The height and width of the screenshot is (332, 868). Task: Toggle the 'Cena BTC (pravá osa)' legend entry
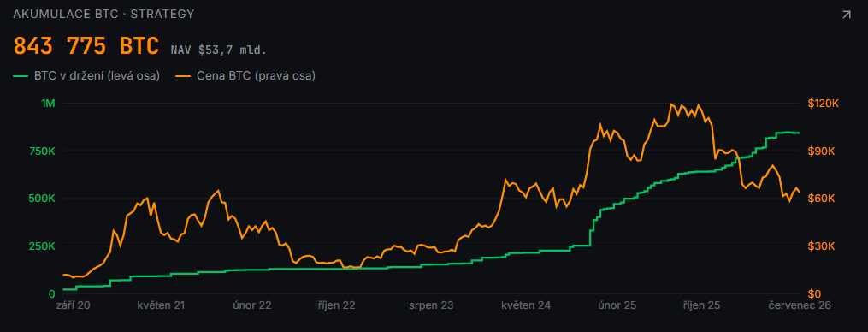pos(245,76)
